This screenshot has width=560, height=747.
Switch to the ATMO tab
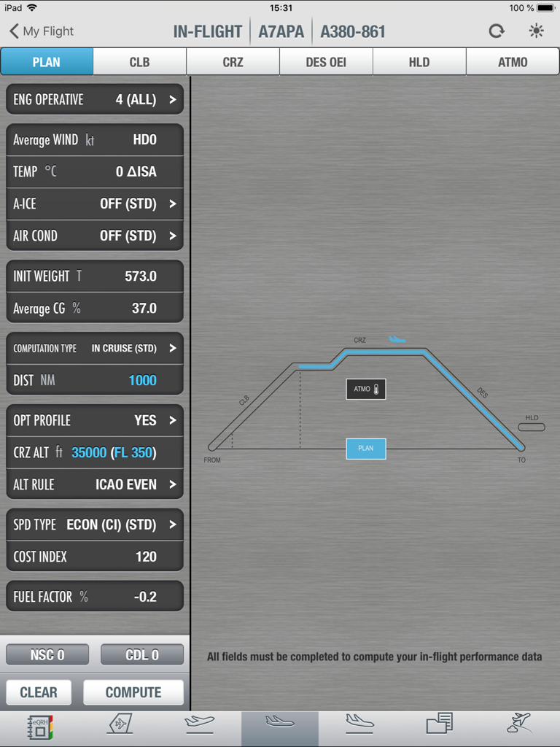coord(513,62)
